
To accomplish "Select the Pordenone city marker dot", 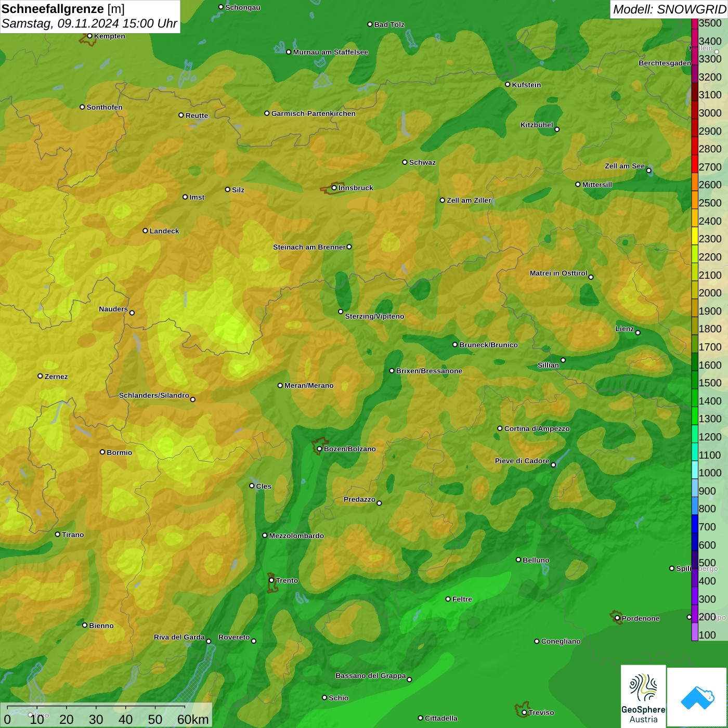I will pos(617,618).
